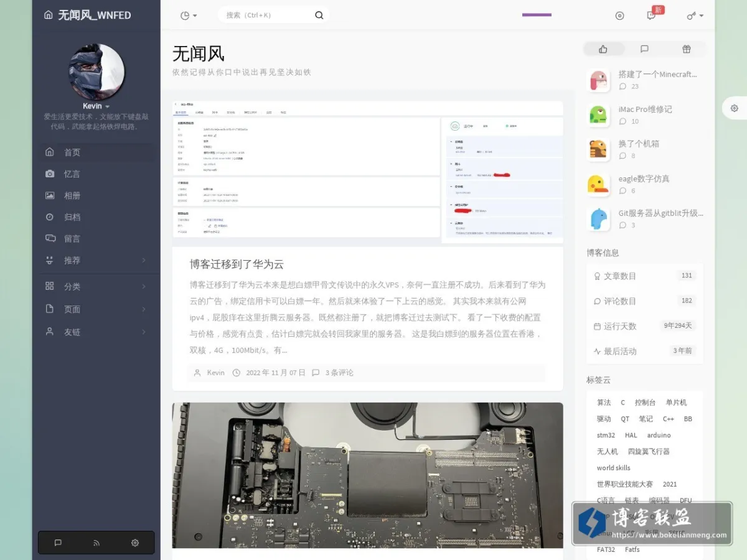The height and width of the screenshot is (560, 747).
Task: Click the picture icon next to 相册
Action: (x=50, y=195)
